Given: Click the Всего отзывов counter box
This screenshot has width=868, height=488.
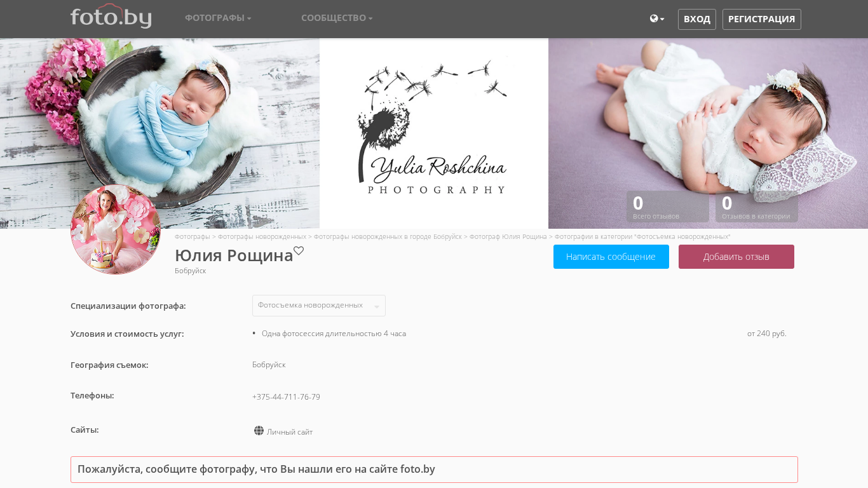Looking at the screenshot, I should 667,207.
